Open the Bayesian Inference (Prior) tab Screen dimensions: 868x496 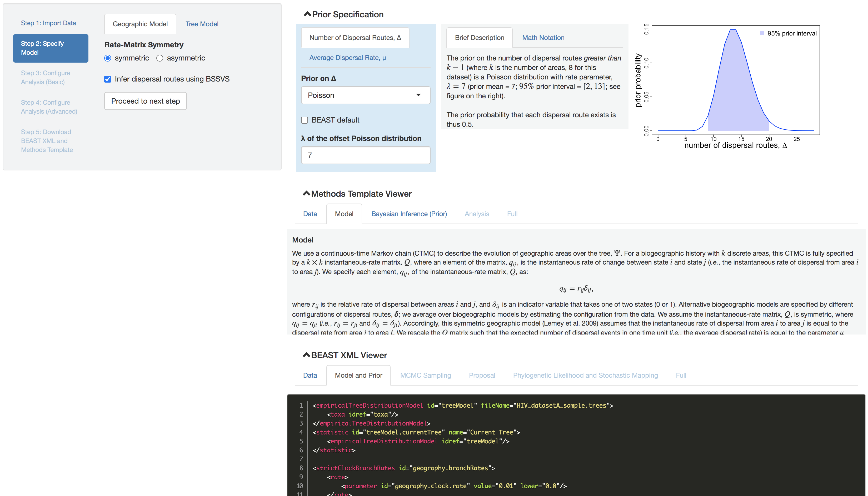coord(409,214)
